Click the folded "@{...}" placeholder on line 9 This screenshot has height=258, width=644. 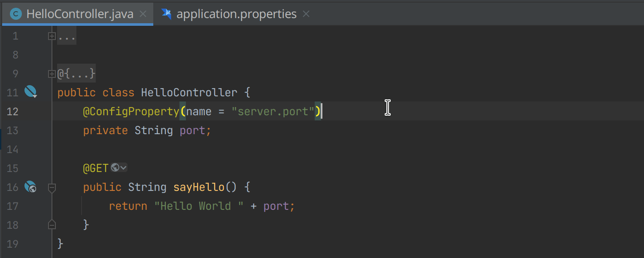tap(76, 74)
